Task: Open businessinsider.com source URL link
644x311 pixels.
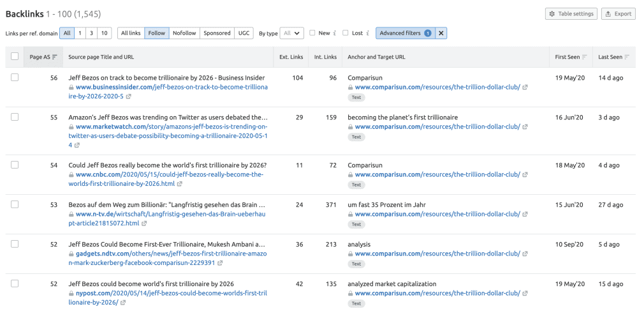Action: (168, 92)
